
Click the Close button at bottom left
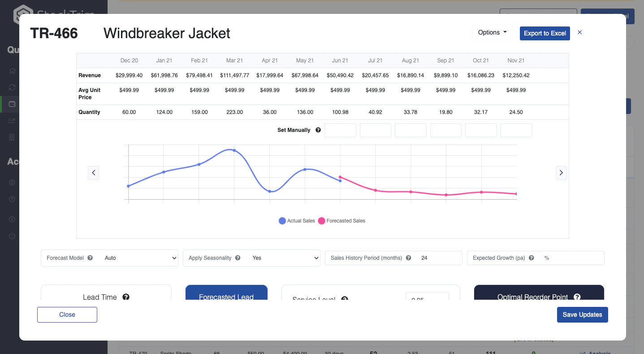click(67, 315)
